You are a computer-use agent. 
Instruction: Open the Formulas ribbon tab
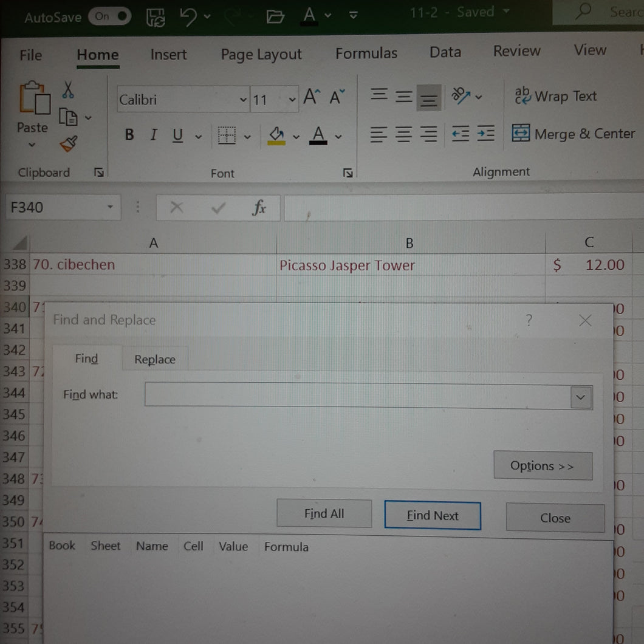tap(366, 53)
